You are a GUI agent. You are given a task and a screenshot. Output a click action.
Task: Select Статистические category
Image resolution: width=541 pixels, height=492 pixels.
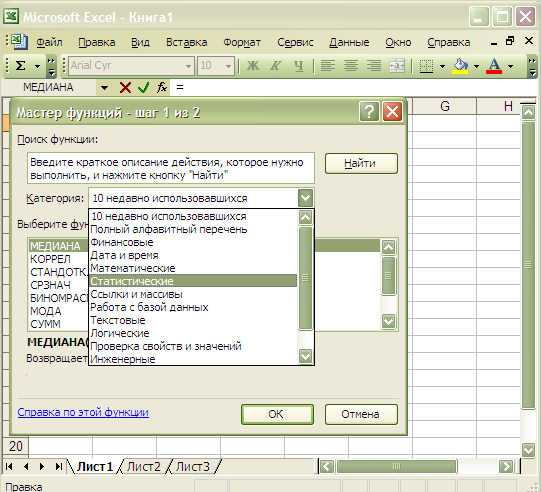click(x=193, y=281)
